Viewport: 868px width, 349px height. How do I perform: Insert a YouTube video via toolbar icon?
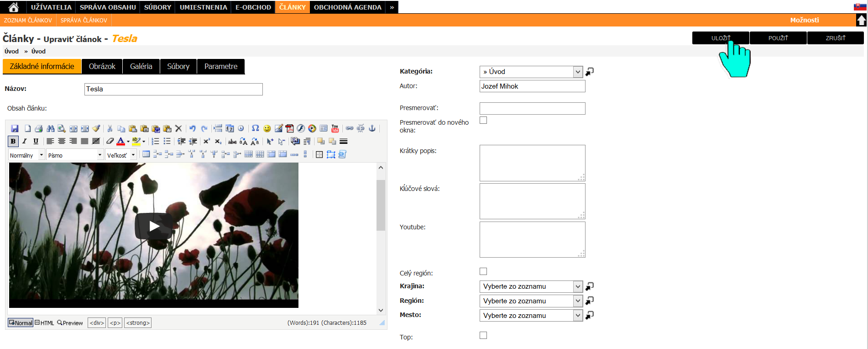[x=335, y=128]
